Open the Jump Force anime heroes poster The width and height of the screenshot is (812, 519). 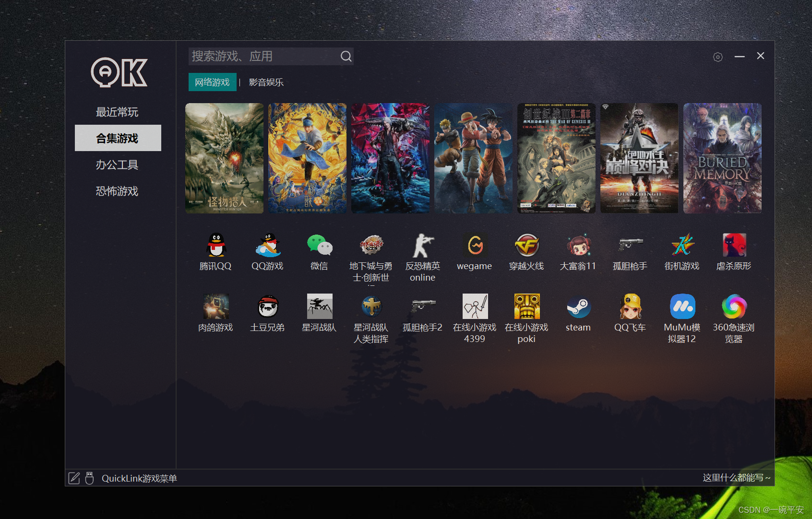(x=473, y=158)
